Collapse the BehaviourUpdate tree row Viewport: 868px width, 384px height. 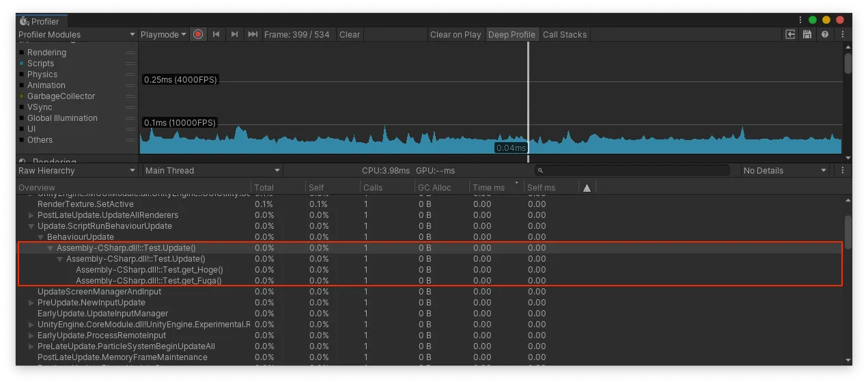click(41, 237)
